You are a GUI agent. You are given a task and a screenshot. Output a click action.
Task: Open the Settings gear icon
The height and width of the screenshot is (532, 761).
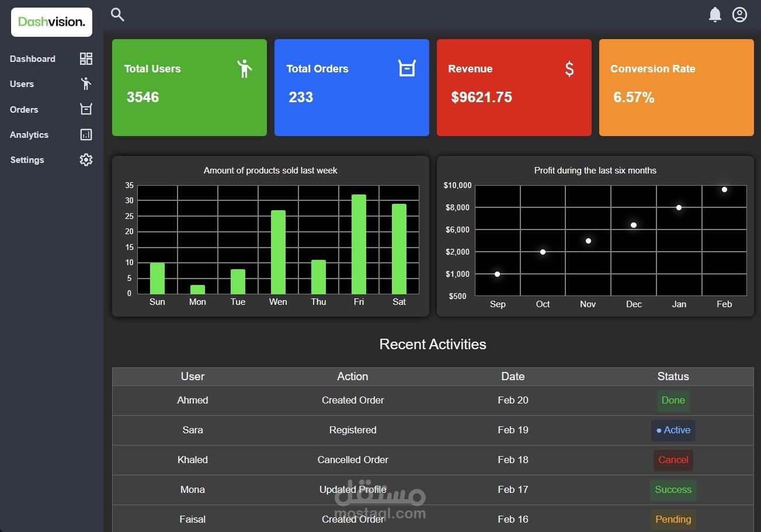pyautogui.click(x=86, y=159)
